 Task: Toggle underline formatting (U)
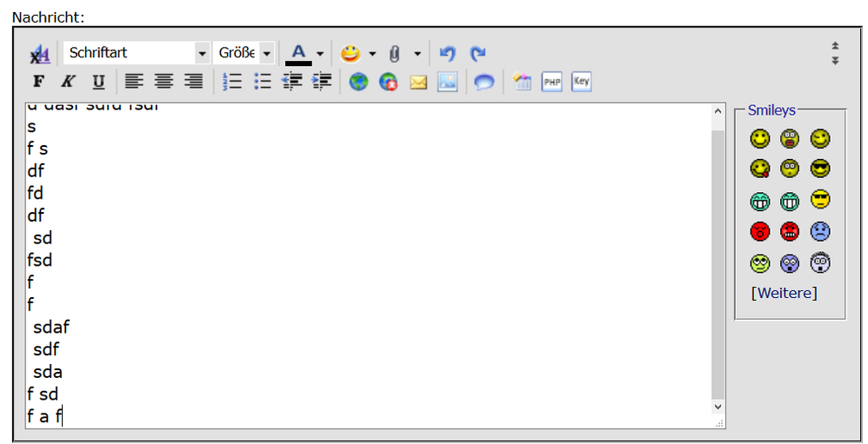[98, 82]
